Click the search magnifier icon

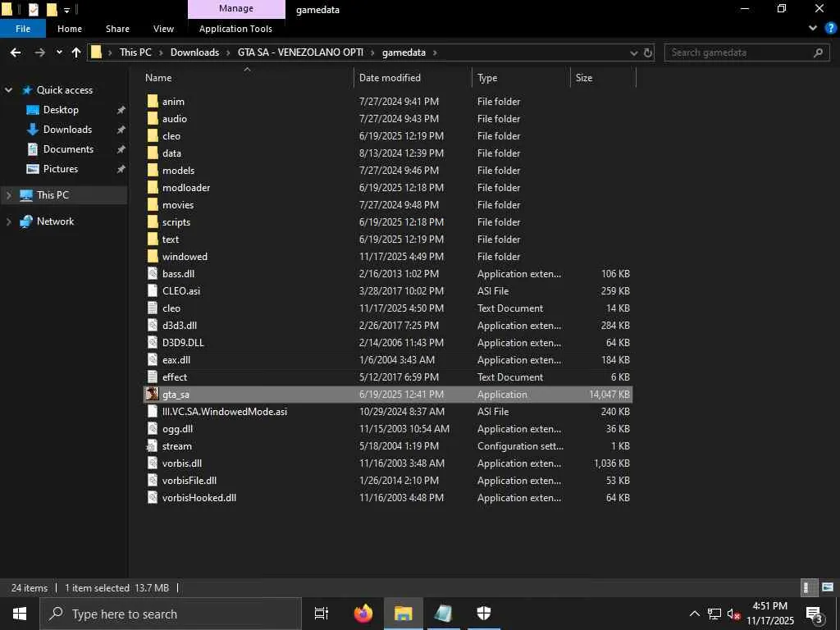(x=818, y=52)
